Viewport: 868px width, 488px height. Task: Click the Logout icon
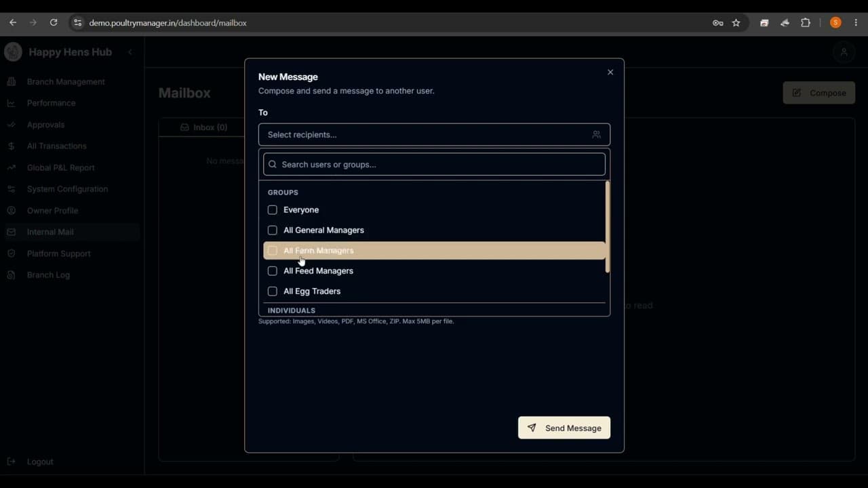pyautogui.click(x=12, y=462)
